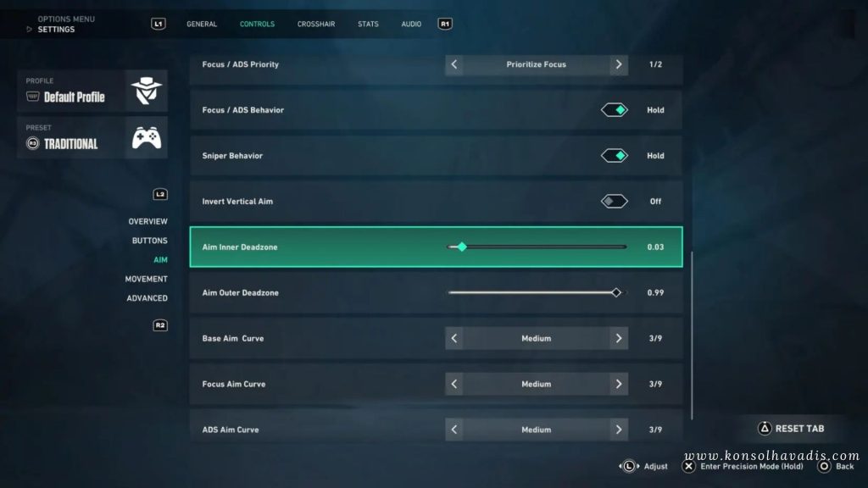Click the L1 shoulder button icon
This screenshot has height=488, width=868.
tap(158, 24)
